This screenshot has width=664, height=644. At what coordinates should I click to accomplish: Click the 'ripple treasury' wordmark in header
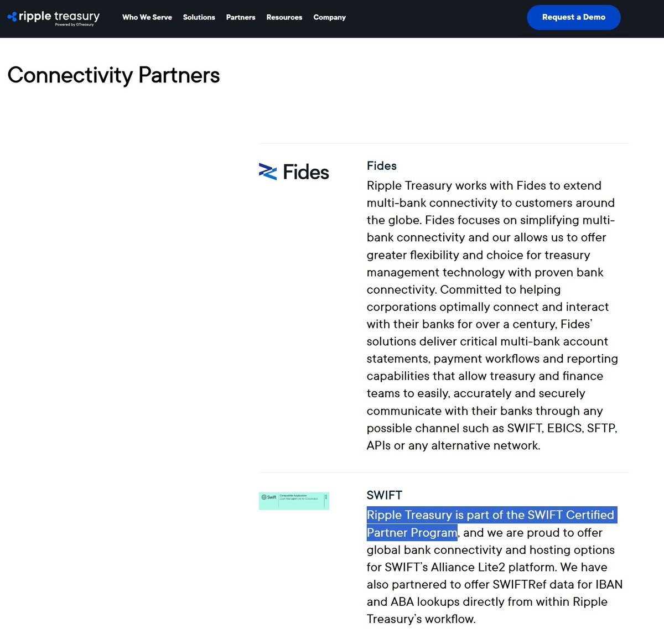click(59, 16)
